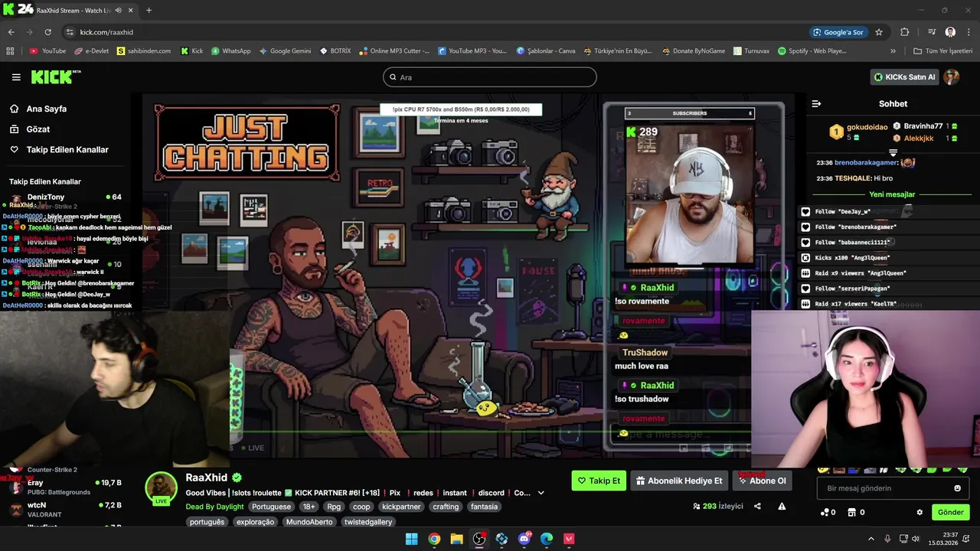Click the Gönder send button
Image resolution: width=980 pixels, height=551 pixels.
click(950, 512)
